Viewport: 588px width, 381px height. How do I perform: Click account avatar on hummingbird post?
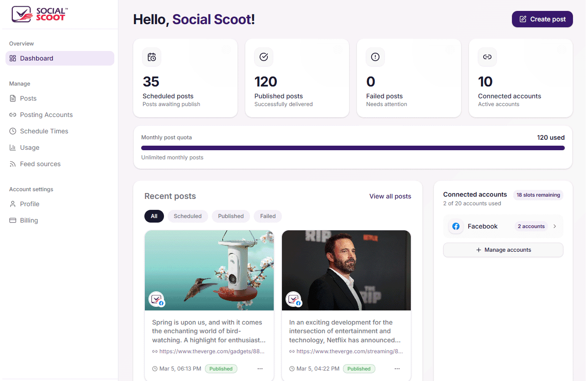coord(156,299)
